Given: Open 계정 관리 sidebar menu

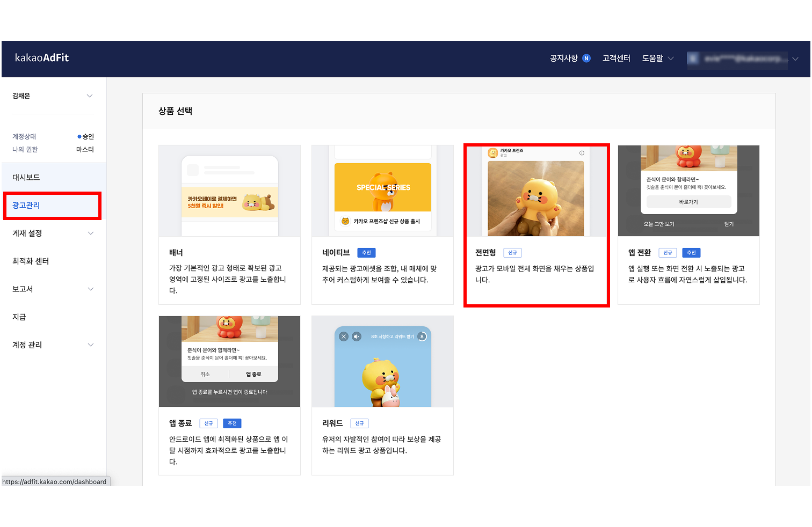Looking at the screenshot, I should coord(53,345).
